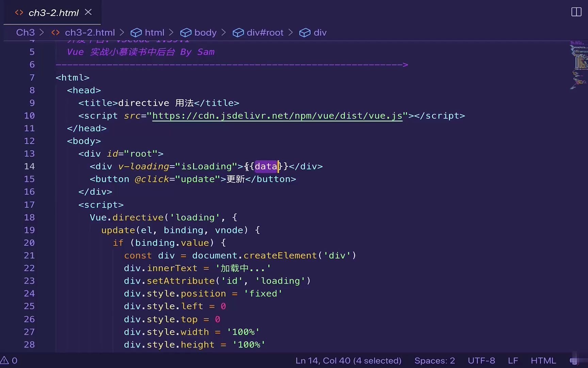This screenshot has height=368, width=588.
Task: Select HTML language mode in status bar
Action: pyautogui.click(x=543, y=361)
